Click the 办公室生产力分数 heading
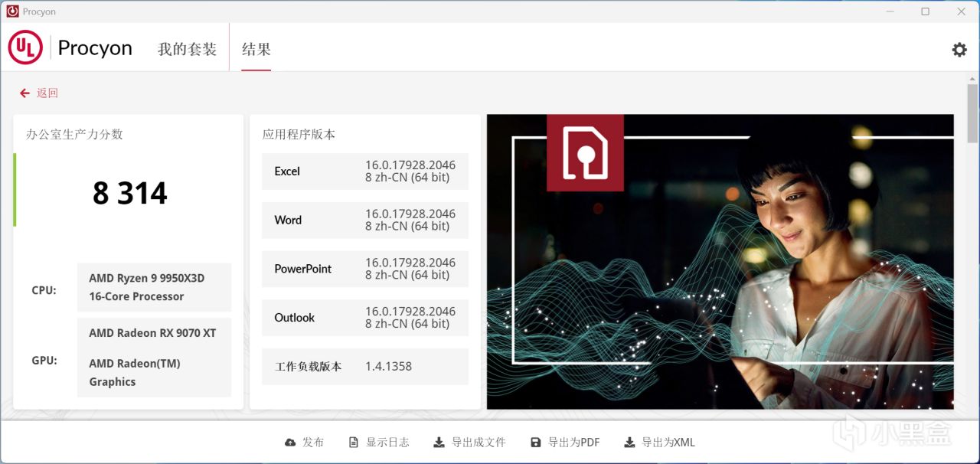Viewport: 980px width, 464px height. tap(74, 134)
